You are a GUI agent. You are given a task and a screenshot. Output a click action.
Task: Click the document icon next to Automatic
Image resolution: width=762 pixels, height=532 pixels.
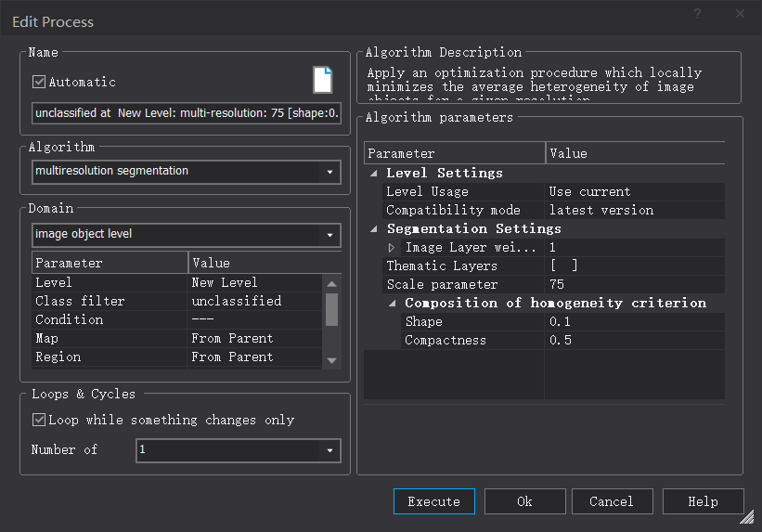322,80
